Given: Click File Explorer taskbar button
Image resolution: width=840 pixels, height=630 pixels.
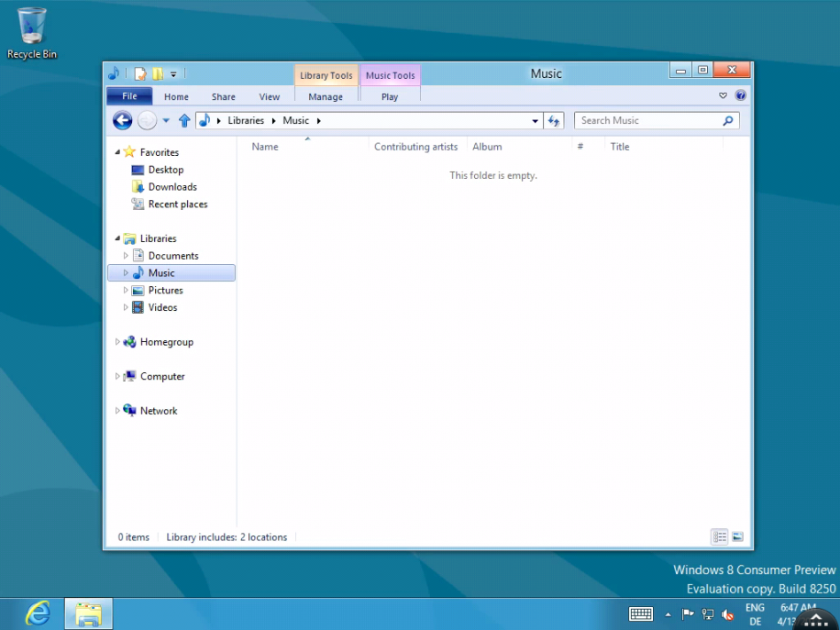Looking at the screenshot, I should click(x=88, y=613).
